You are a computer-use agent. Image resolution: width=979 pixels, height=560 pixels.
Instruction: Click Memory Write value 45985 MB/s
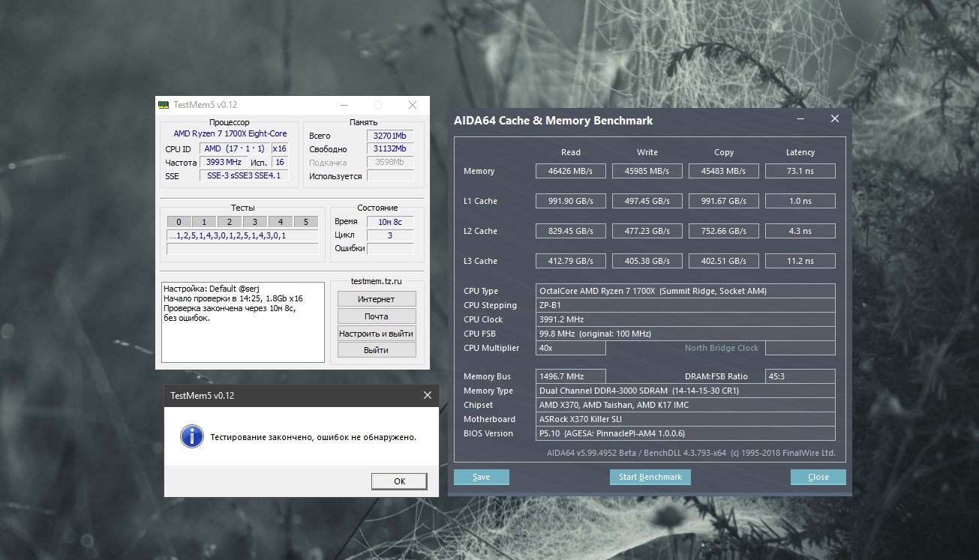pos(647,171)
